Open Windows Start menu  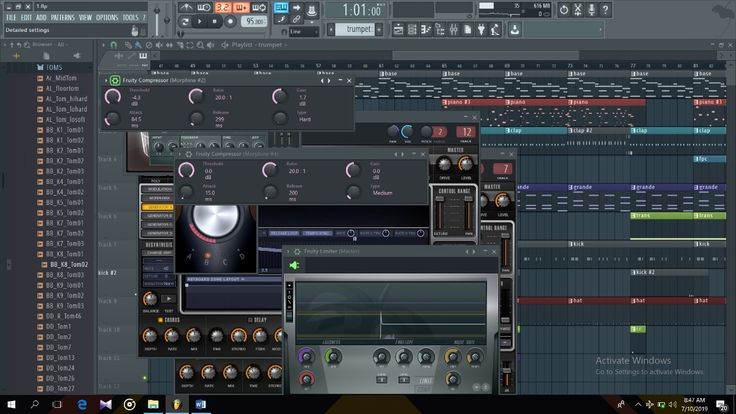click(11, 404)
